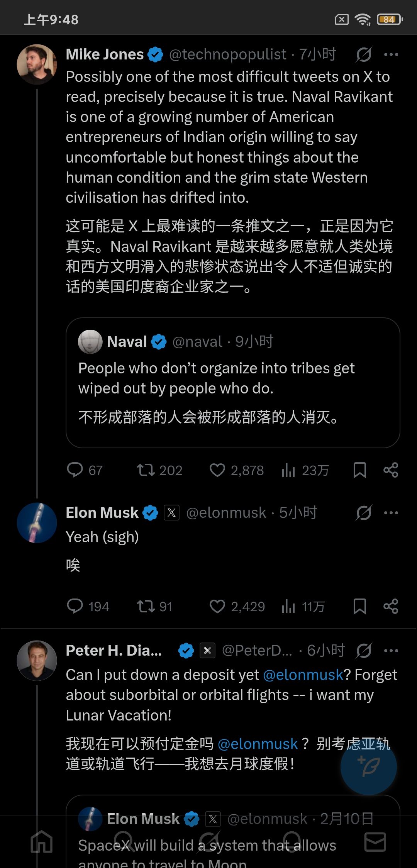Viewport: 417px width, 868px height.
Task: Go to Home tab in bottom navigation
Action: [x=42, y=842]
